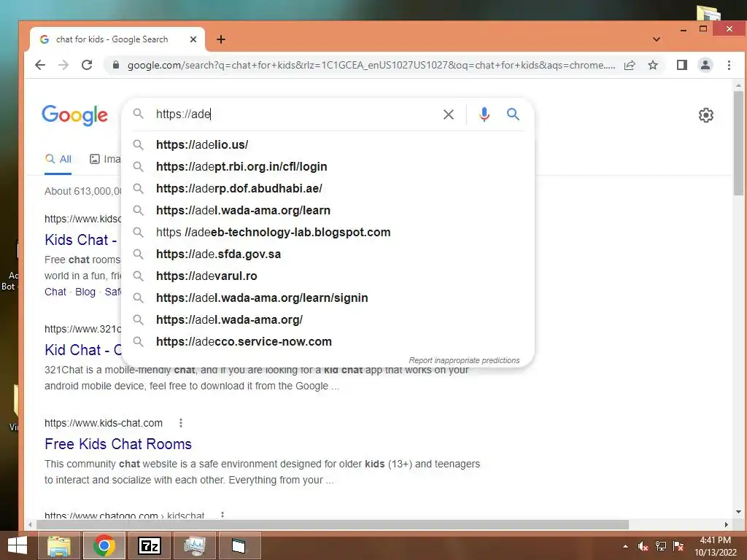Click the address bar URL
Screen dimensions: 747x560
click(x=371, y=65)
